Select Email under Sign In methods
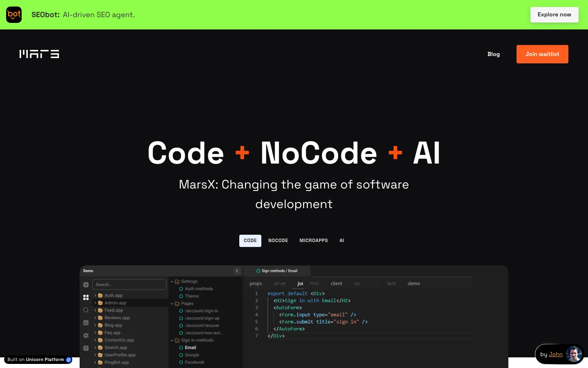The width and height of the screenshot is (588, 368). (188, 348)
